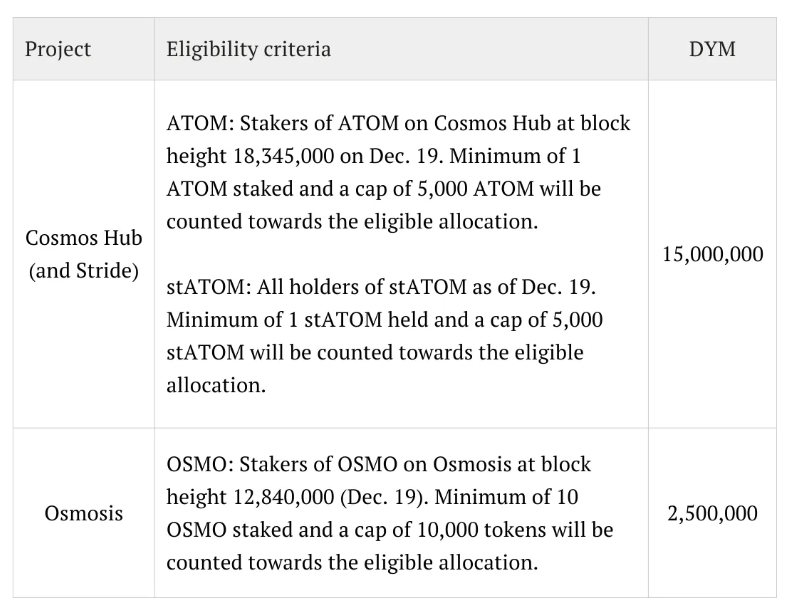
Task: Click the 15,000,000 DYM allocation value
Action: point(712,254)
